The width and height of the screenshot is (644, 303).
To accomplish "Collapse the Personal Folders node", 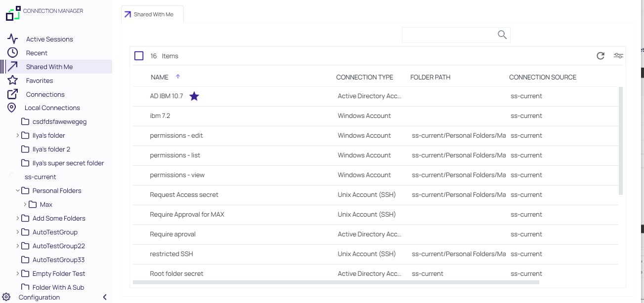I will pos(18,190).
